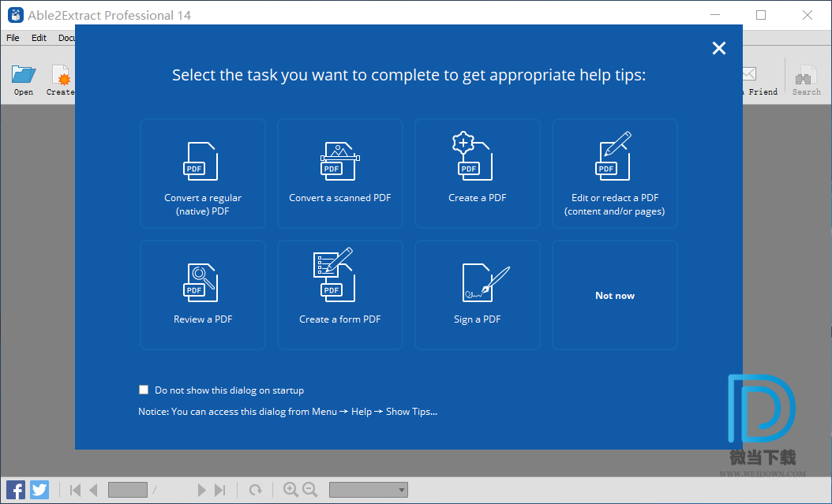
Task: Choose Create a form PDF task
Action: 340,295
